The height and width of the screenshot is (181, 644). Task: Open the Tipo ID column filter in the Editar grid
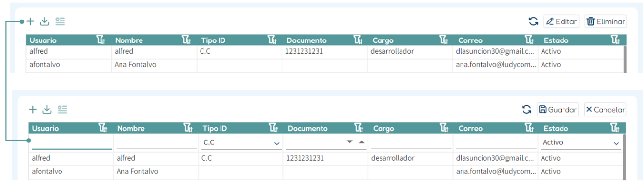[272, 40]
